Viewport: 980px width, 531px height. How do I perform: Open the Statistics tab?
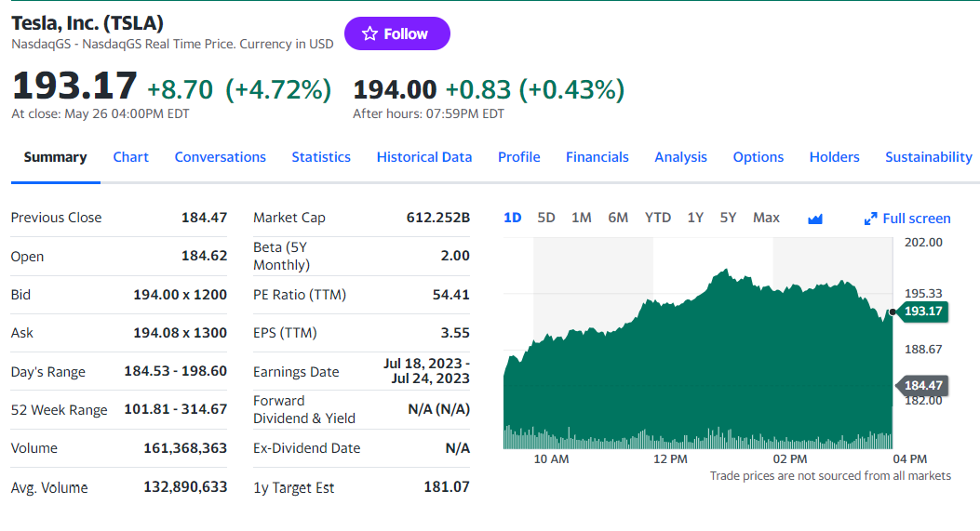[321, 157]
